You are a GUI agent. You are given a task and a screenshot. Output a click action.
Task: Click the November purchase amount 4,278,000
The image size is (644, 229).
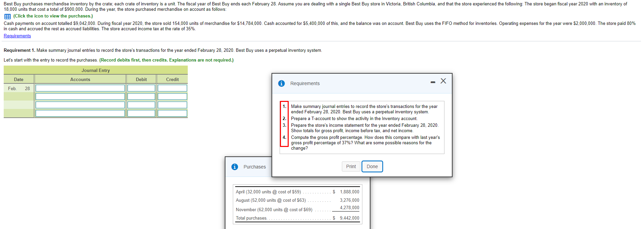pyautogui.click(x=350, y=208)
